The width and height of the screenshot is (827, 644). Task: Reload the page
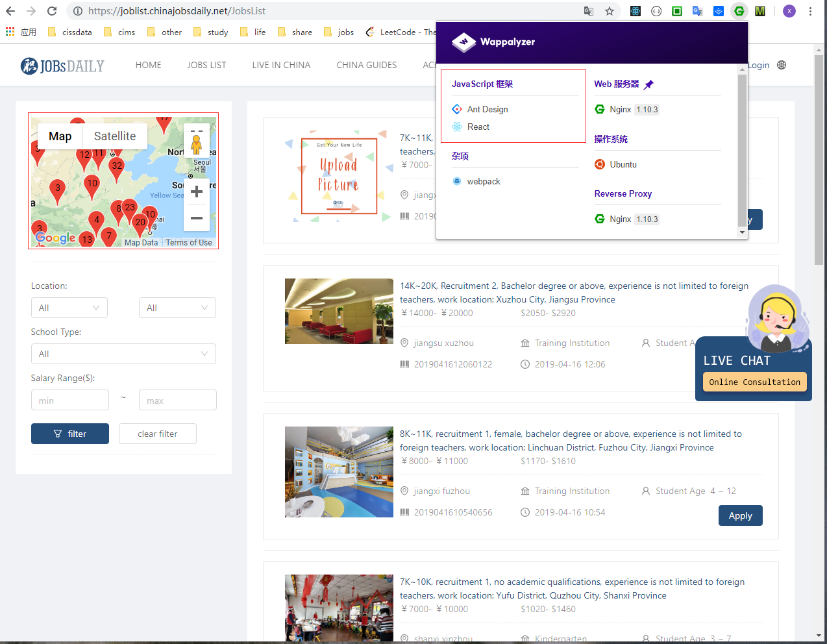[x=52, y=11]
